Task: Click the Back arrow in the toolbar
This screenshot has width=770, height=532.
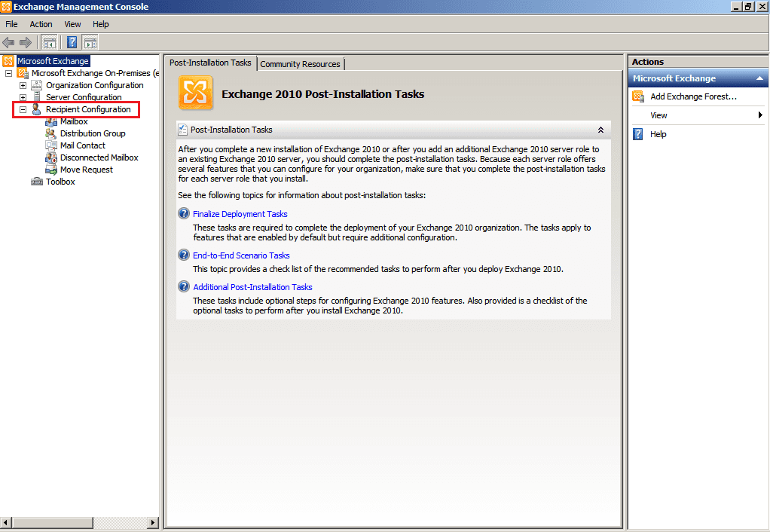Action: tap(9, 42)
